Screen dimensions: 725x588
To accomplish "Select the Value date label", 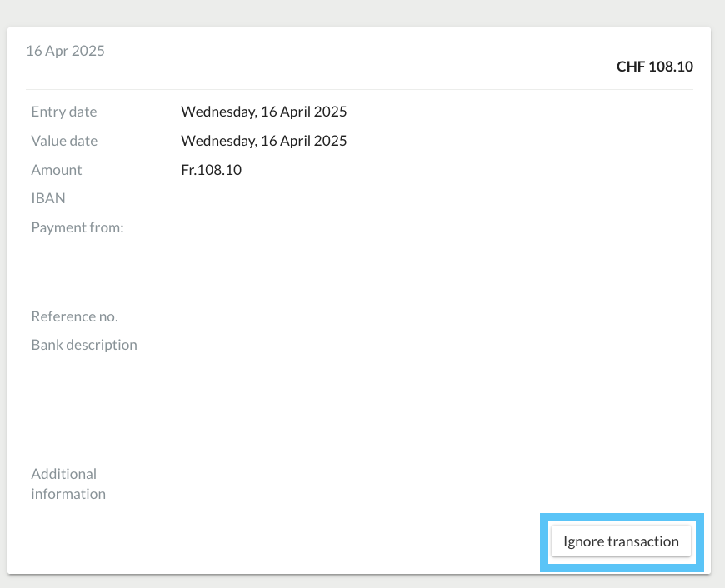I will click(x=64, y=141).
